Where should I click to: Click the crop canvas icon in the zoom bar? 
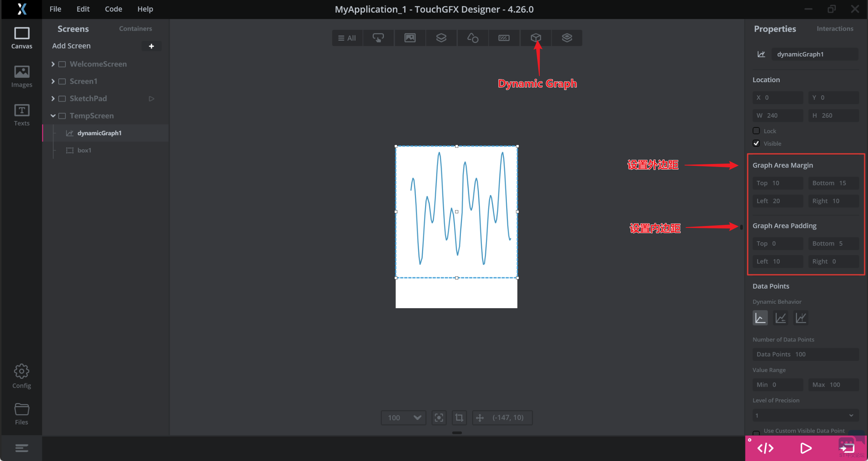click(459, 417)
